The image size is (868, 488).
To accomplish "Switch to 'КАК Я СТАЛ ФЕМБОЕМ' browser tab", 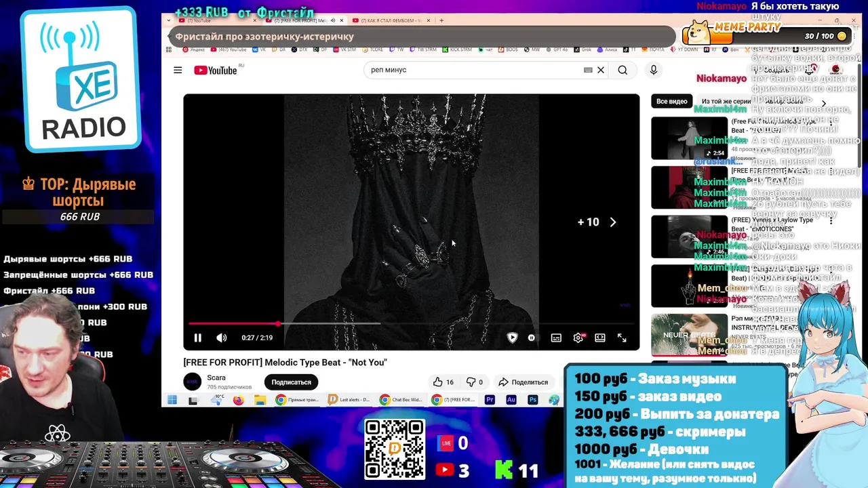I will pyautogui.click(x=390, y=20).
